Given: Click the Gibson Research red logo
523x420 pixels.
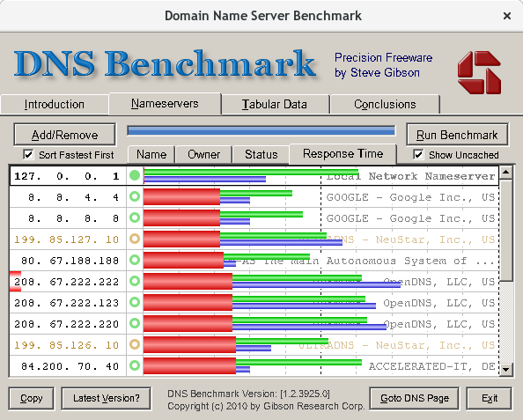Looking at the screenshot, I should click(479, 72).
